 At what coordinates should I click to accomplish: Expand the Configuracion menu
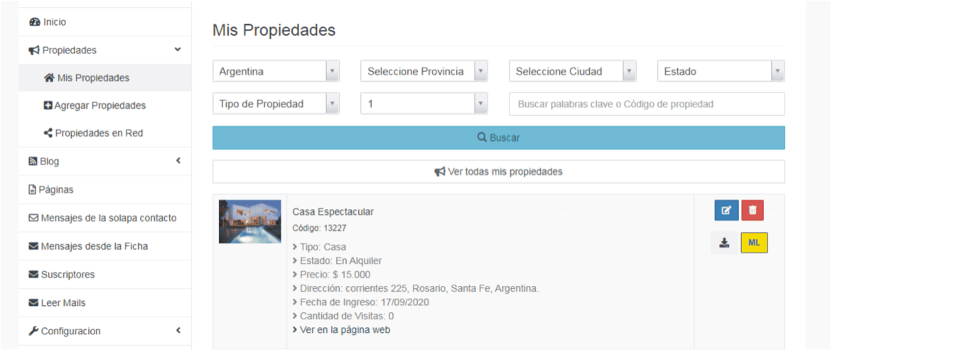point(70,331)
